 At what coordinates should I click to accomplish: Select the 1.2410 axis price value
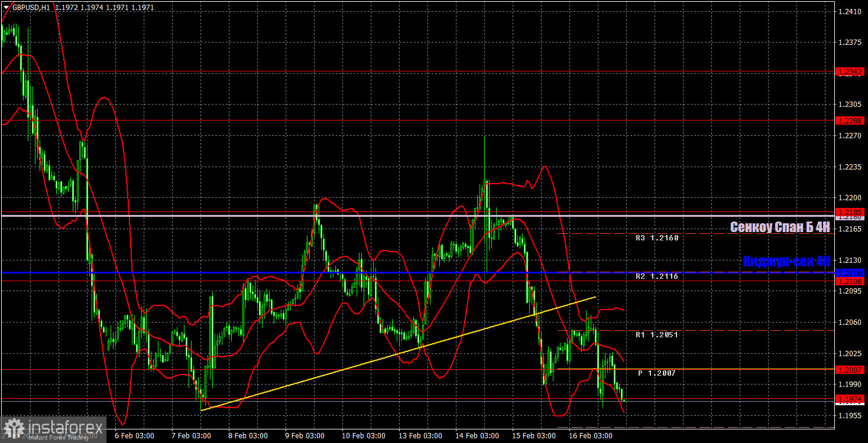click(x=851, y=11)
